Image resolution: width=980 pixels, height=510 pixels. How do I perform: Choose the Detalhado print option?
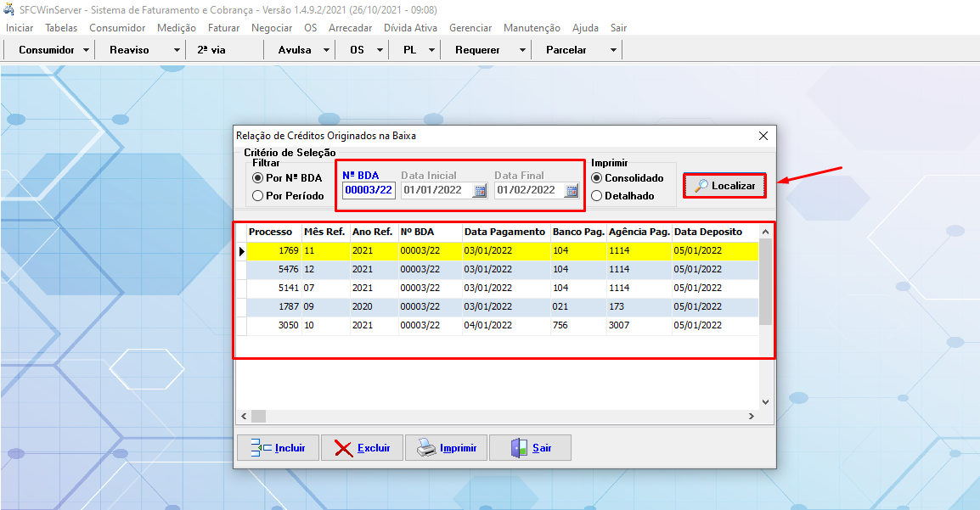[x=597, y=196]
